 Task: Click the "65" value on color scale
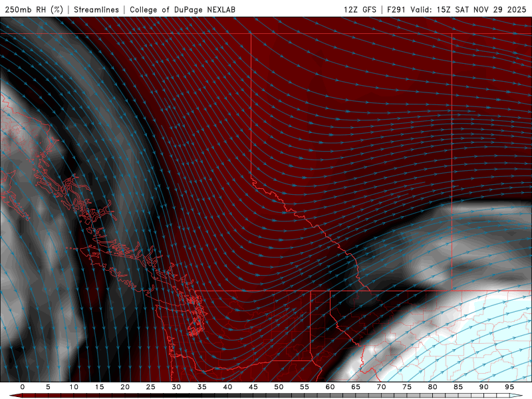point(356,387)
